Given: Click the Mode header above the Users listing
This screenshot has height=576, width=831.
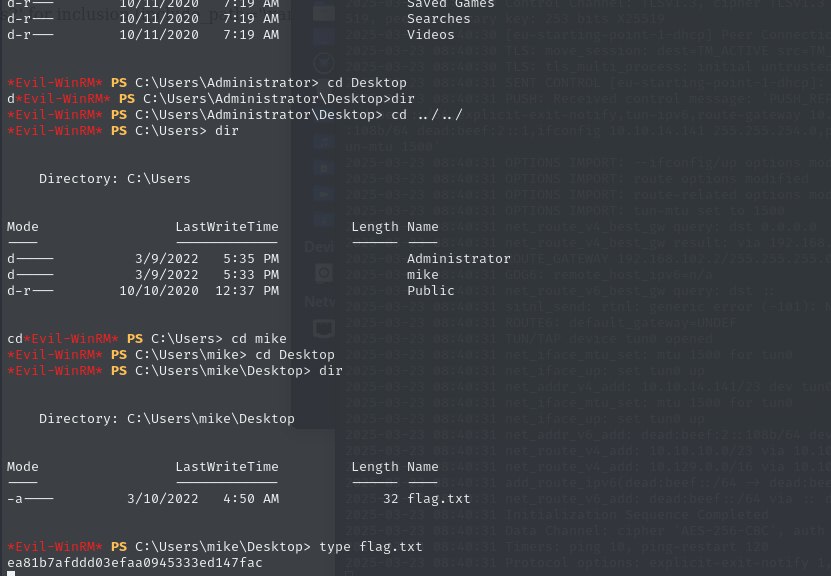Looking at the screenshot, I should [22, 227].
